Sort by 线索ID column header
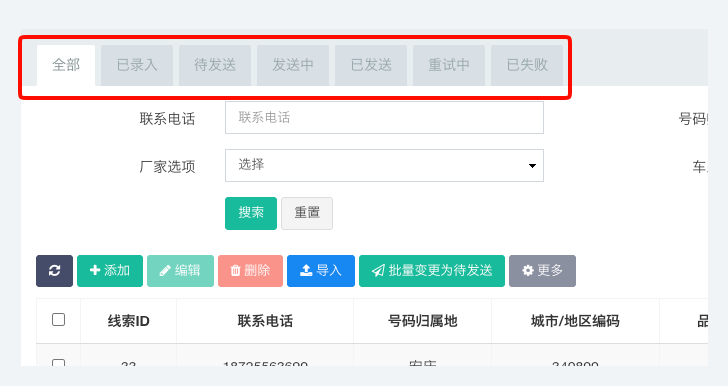728x386 pixels. (129, 321)
